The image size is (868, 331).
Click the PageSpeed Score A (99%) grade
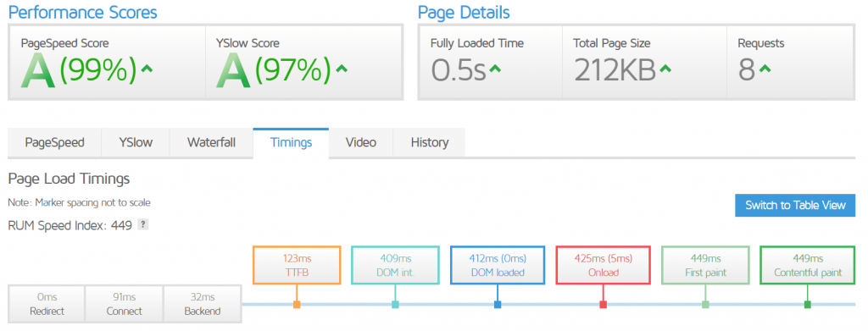click(x=79, y=70)
